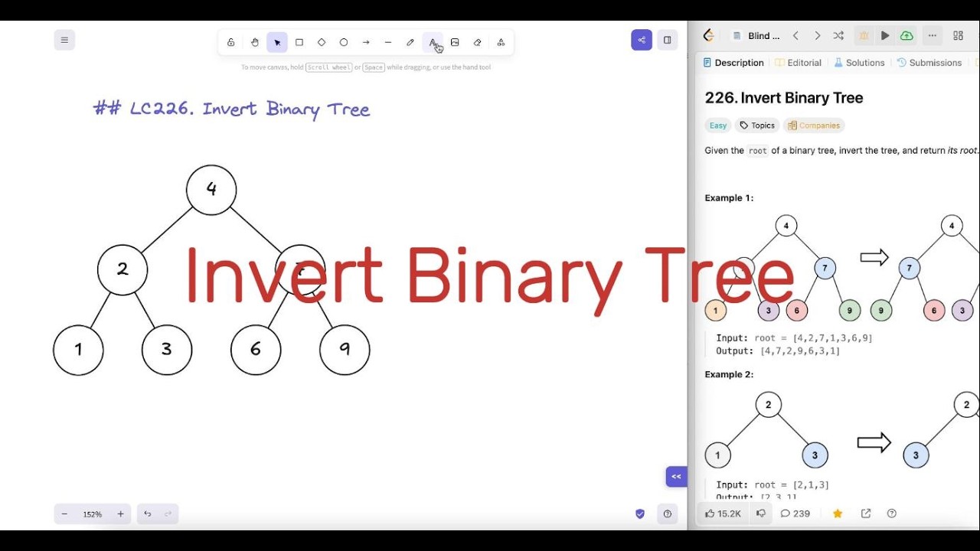This screenshot has height=551, width=980.
Task: Expand the Topics tag
Action: 757,126
